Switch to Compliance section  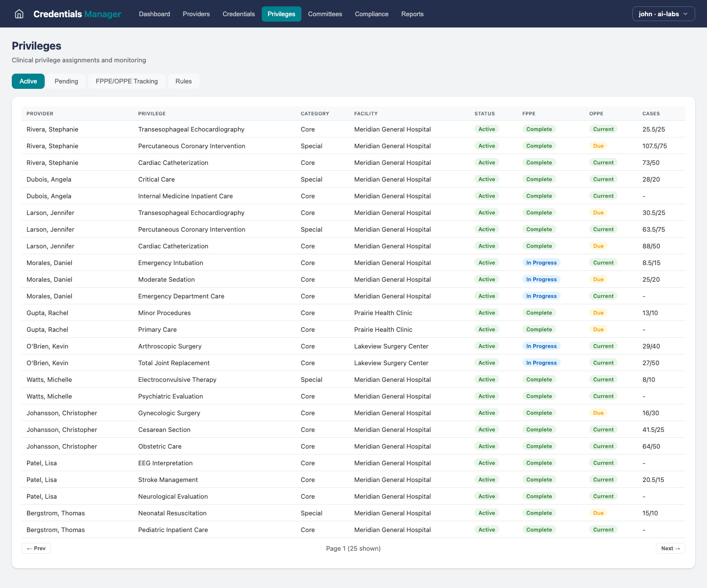click(x=371, y=14)
